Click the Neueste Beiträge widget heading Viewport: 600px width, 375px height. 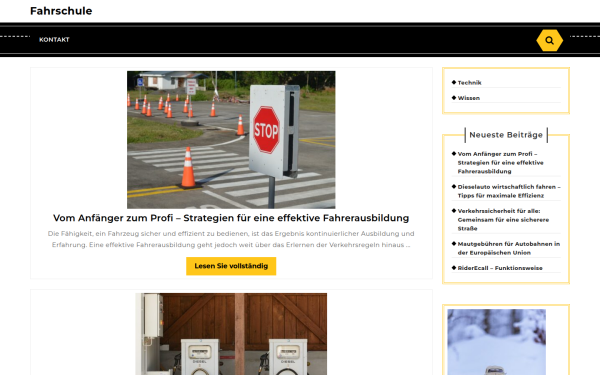click(506, 135)
